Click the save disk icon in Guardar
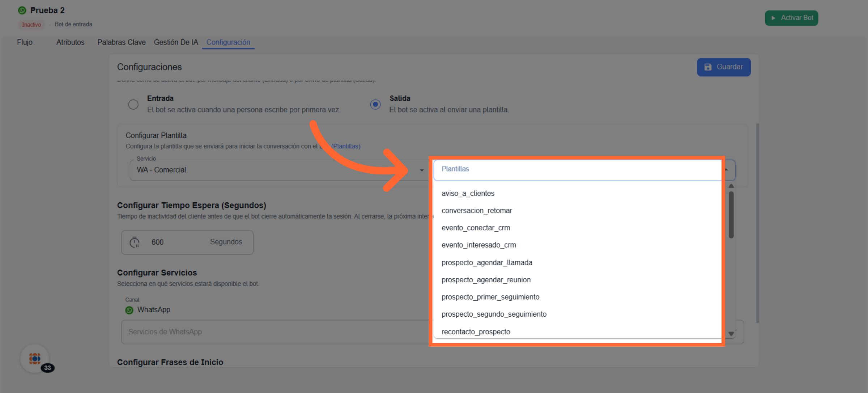Viewport: 868px width, 393px height. point(708,67)
